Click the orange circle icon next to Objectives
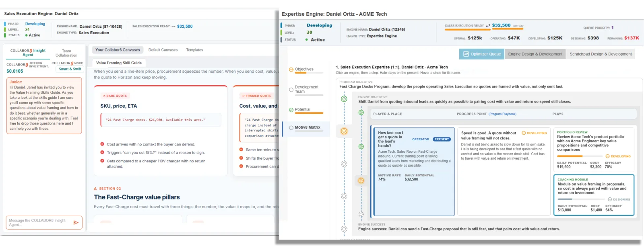Screen dimensions: 644x246 [x=291, y=70]
